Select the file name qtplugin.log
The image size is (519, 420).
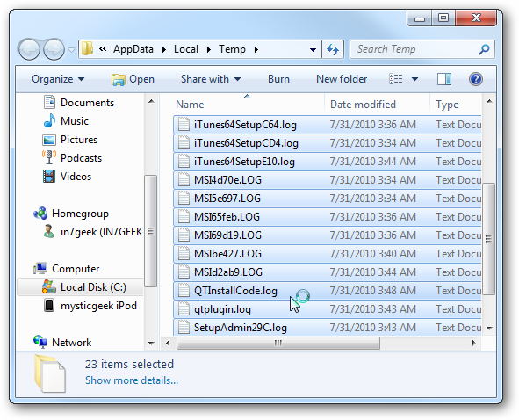(222, 309)
